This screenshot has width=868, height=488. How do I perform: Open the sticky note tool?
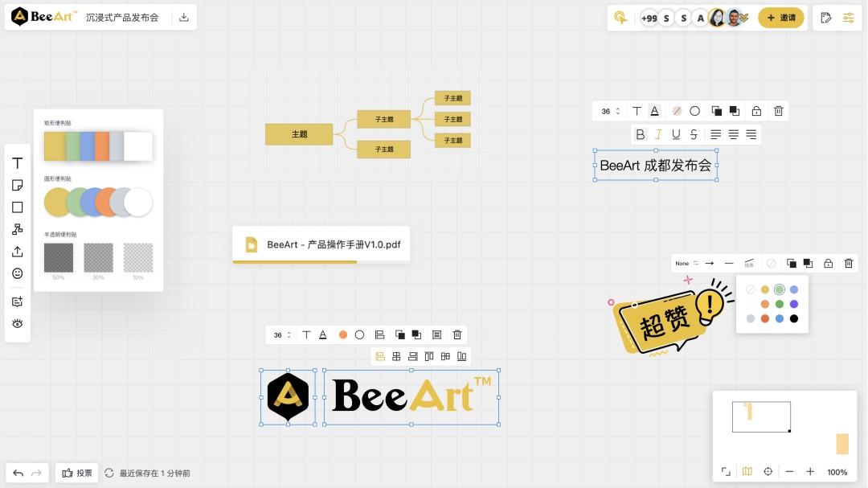[x=17, y=185]
